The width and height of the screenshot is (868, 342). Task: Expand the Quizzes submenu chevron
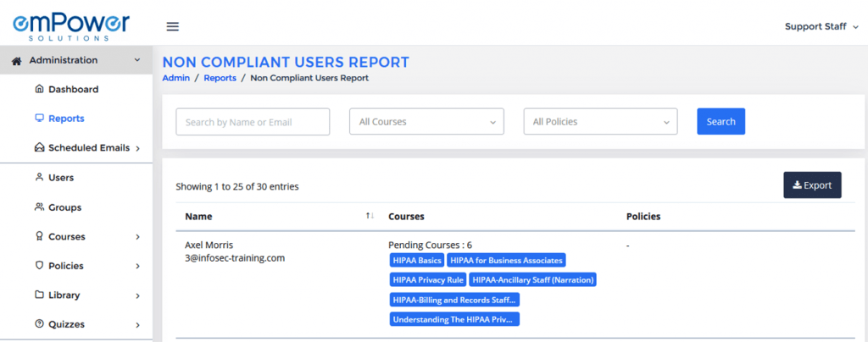(x=137, y=324)
